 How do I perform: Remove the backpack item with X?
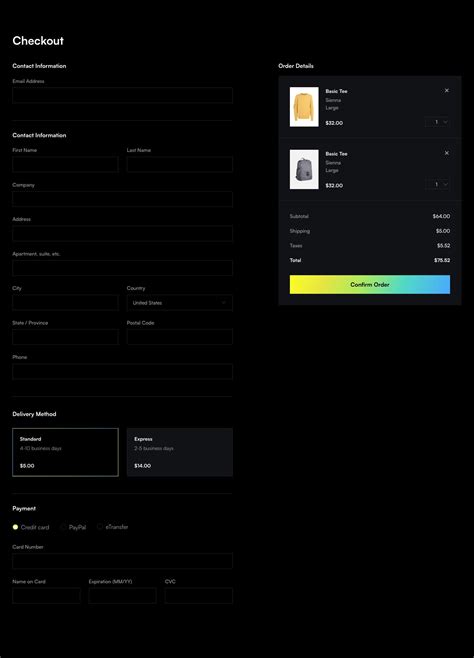[x=447, y=153]
